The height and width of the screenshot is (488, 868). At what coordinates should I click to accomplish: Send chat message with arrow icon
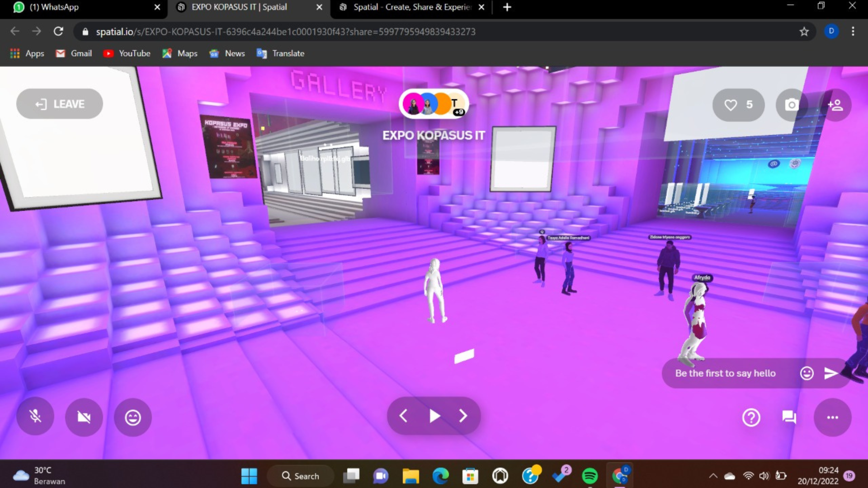pyautogui.click(x=830, y=373)
